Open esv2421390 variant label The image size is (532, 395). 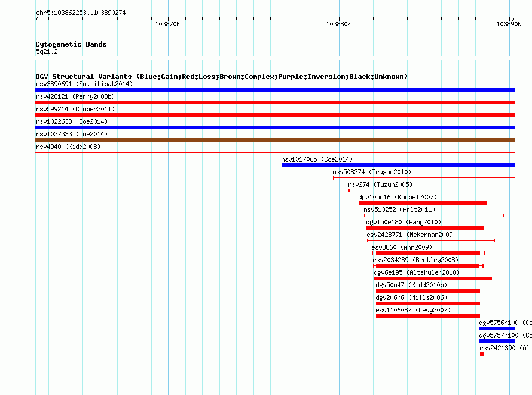pos(506,348)
